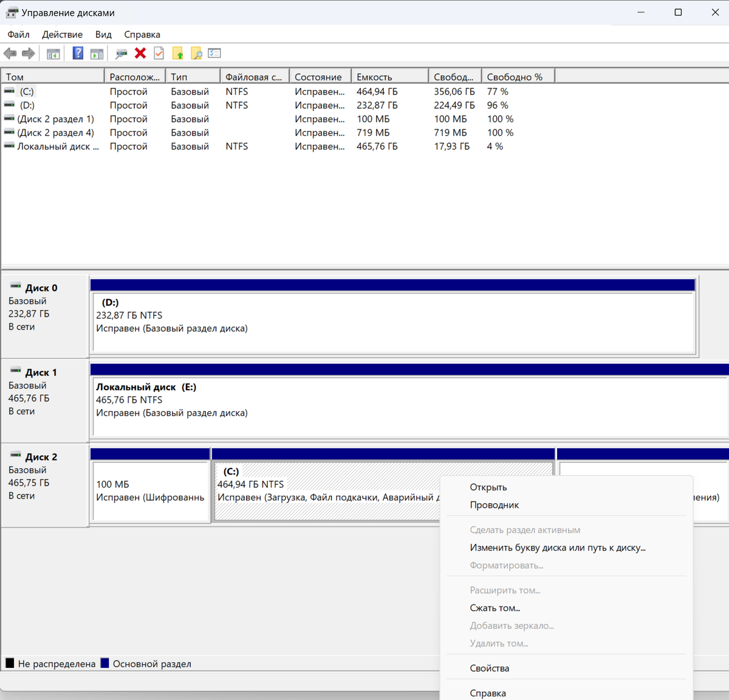Click the folder with magnifier explore icon

(x=196, y=53)
